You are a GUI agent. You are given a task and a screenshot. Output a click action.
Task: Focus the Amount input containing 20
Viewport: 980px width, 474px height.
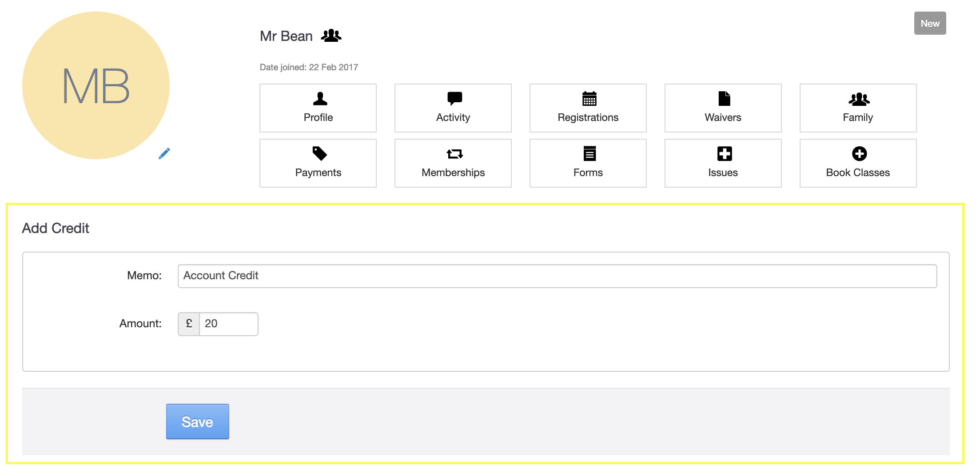pos(228,324)
